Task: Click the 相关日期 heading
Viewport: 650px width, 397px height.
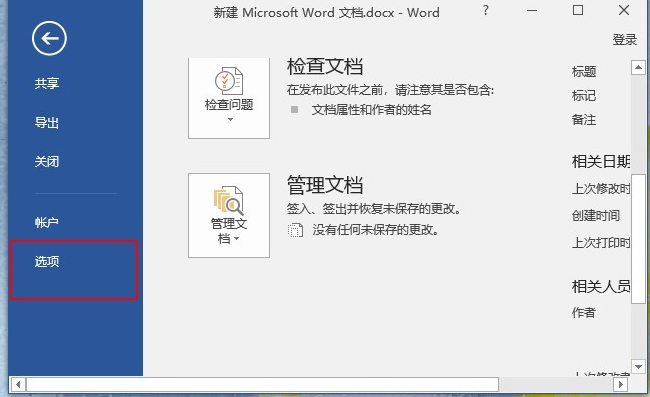Action: click(x=601, y=161)
